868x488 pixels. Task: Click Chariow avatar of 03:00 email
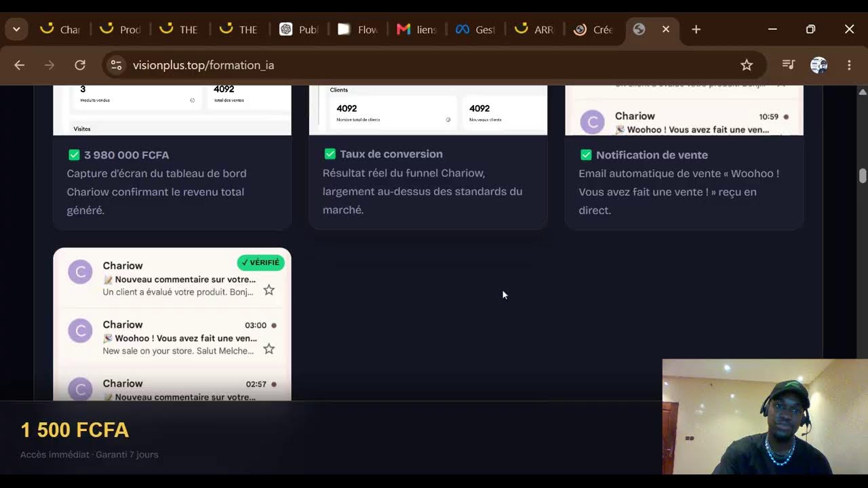80,331
